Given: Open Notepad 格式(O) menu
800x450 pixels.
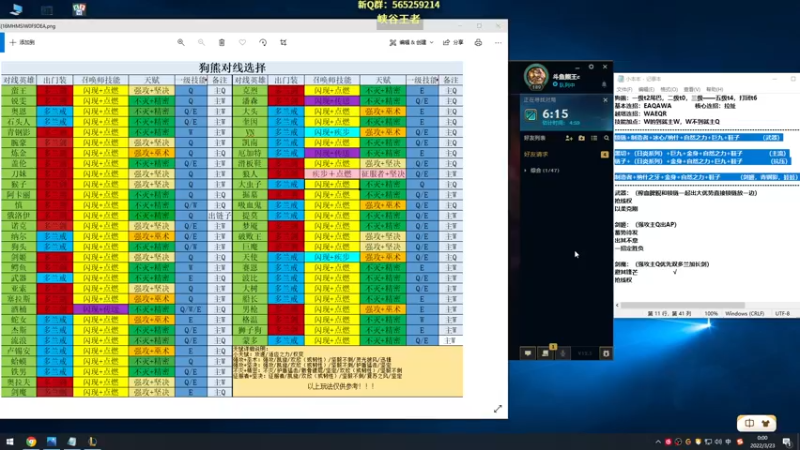Looking at the screenshot, I should 669,89.
